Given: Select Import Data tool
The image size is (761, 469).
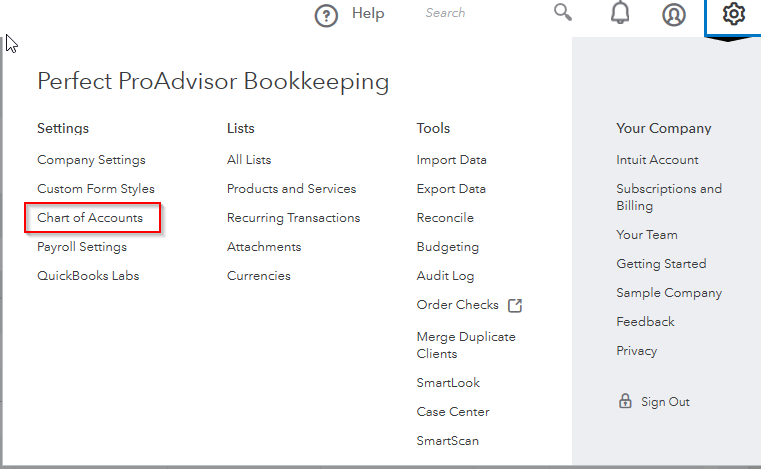Looking at the screenshot, I should [x=451, y=160].
